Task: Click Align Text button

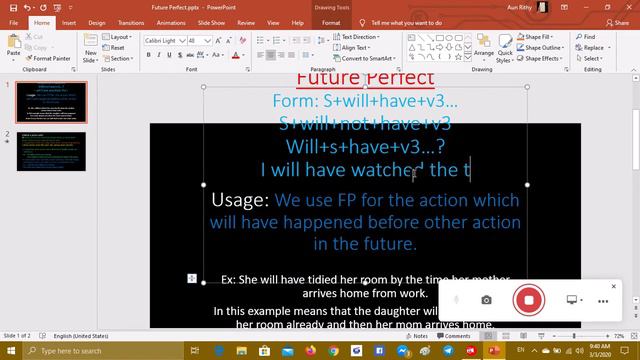Action: pos(352,47)
